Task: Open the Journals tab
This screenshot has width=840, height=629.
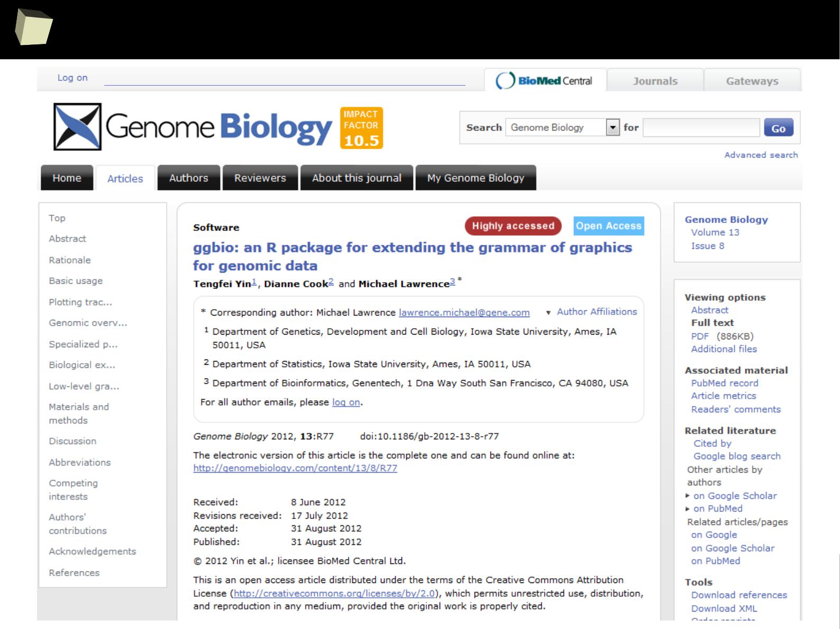Action: coord(655,81)
